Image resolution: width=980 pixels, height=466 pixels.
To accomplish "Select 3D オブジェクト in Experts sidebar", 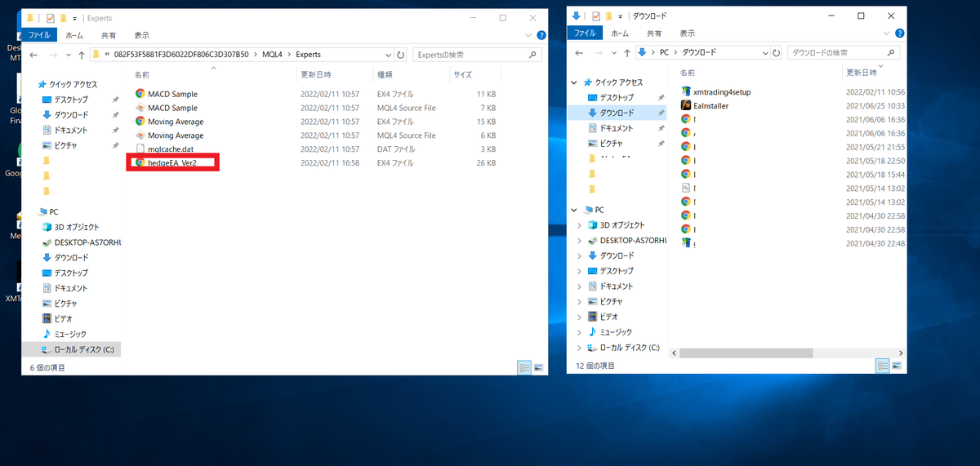I will 76,227.
